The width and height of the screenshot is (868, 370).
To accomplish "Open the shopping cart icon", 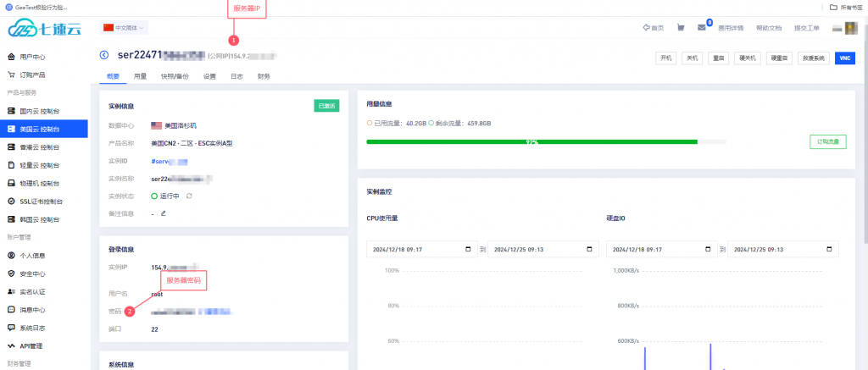I will [x=681, y=28].
